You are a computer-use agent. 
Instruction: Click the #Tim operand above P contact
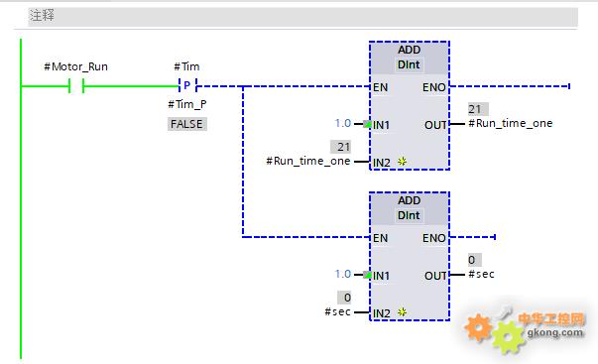(x=186, y=66)
